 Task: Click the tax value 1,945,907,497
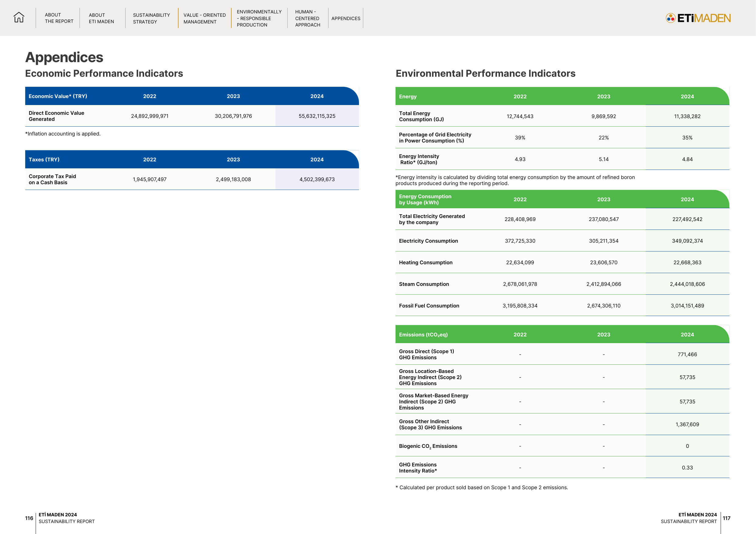click(150, 179)
